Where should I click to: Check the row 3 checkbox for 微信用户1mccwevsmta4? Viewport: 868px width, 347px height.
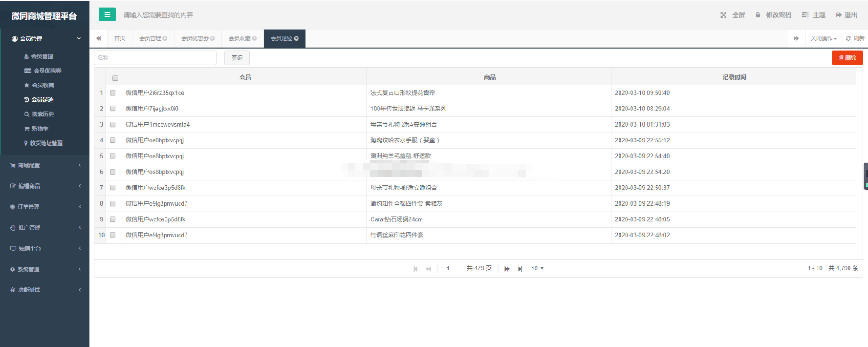tap(112, 124)
